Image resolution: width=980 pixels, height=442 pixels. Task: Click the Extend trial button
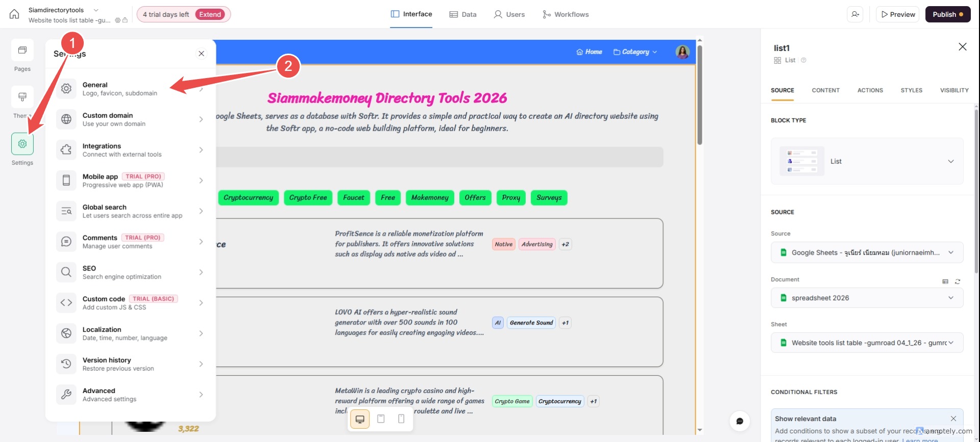tap(210, 14)
